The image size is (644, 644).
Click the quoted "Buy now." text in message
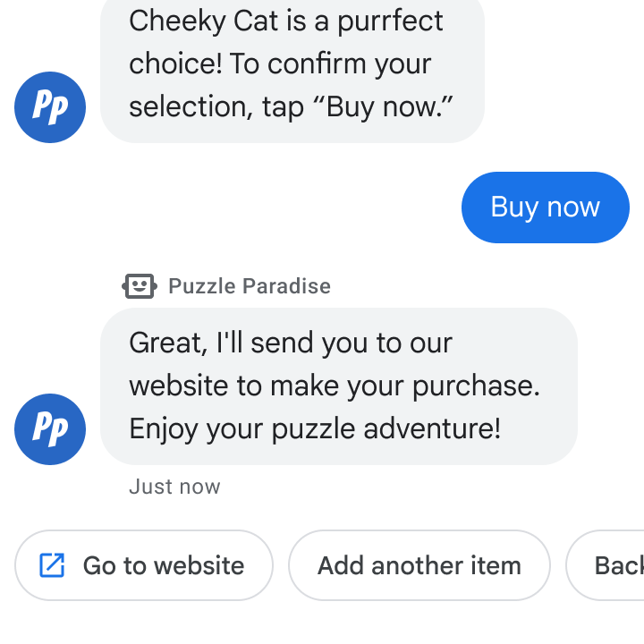tap(390, 107)
